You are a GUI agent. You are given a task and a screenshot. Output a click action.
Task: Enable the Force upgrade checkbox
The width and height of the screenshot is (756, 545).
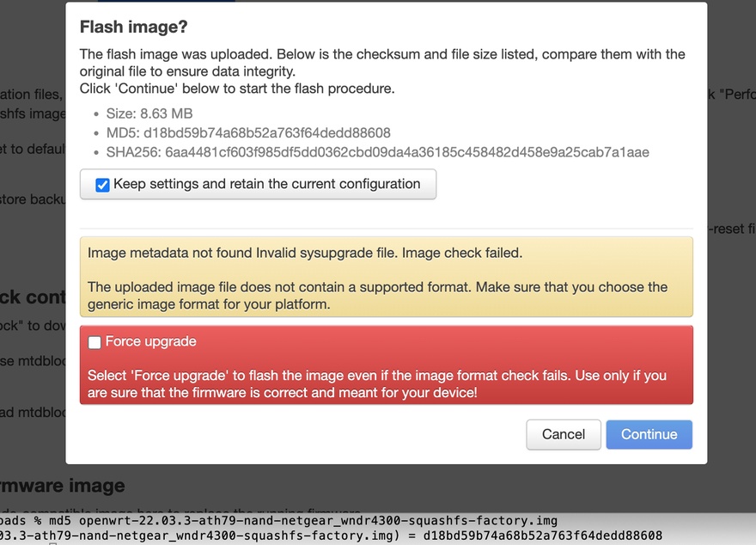coord(94,342)
